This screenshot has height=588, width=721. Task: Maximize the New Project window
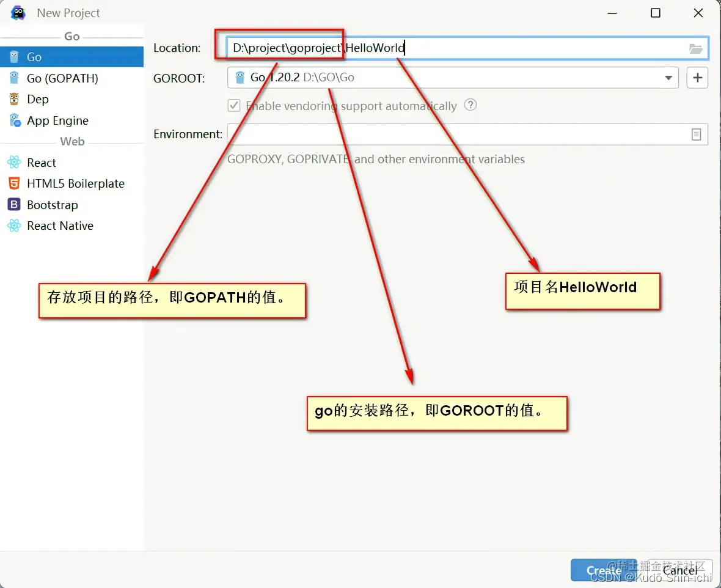[656, 13]
